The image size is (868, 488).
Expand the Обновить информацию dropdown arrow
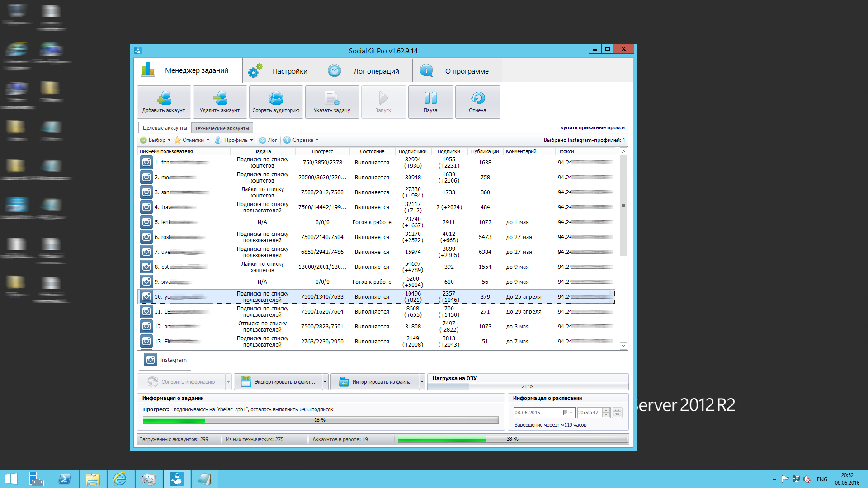(x=228, y=382)
